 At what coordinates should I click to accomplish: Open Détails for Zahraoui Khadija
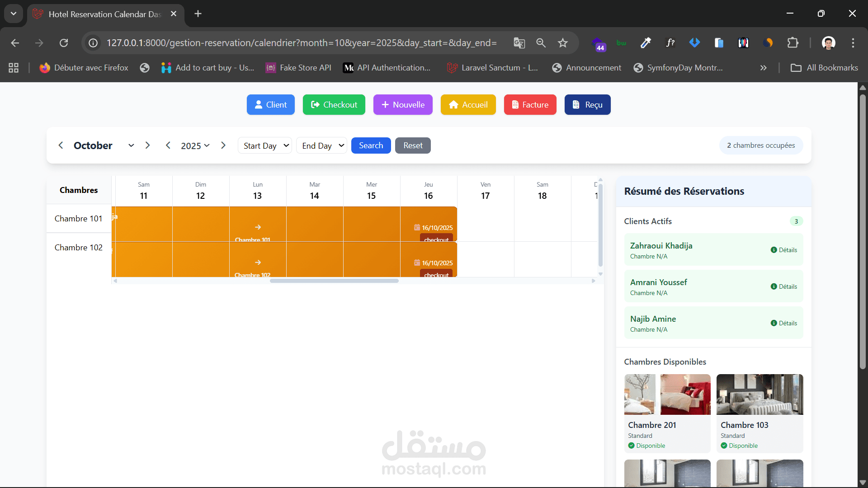pyautogui.click(x=784, y=250)
